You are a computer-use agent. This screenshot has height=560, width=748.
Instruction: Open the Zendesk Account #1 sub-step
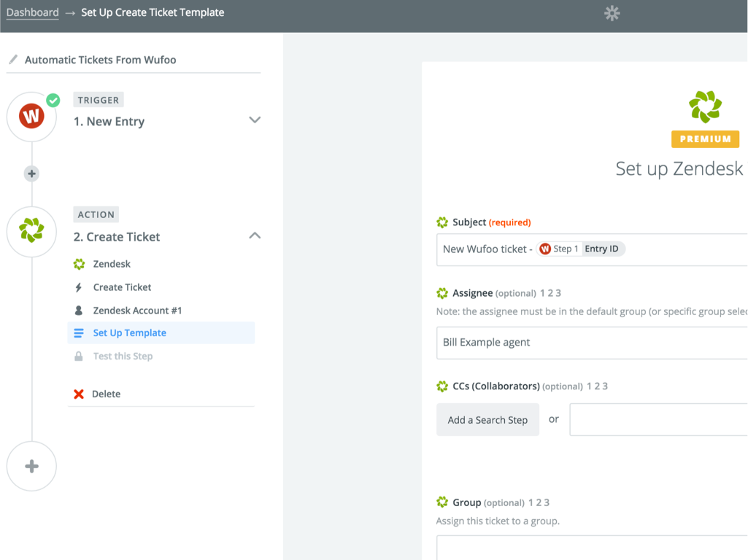click(x=137, y=311)
